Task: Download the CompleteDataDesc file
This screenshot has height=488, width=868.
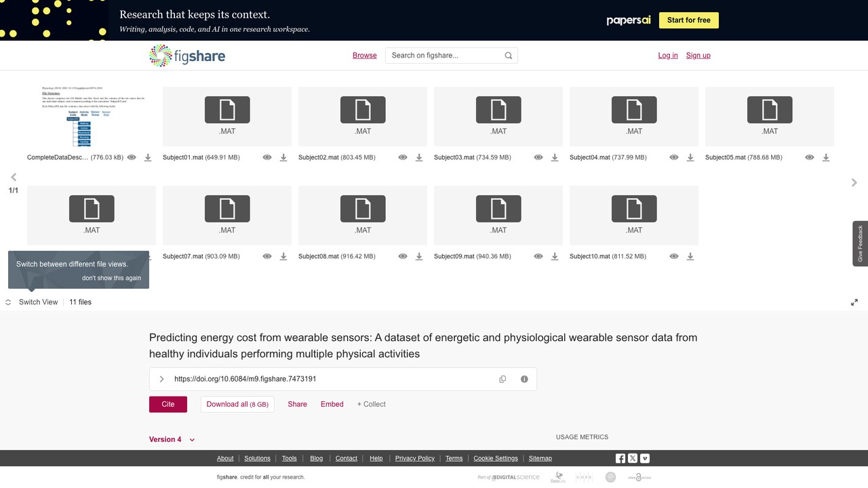Action: pyautogui.click(x=148, y=157)
